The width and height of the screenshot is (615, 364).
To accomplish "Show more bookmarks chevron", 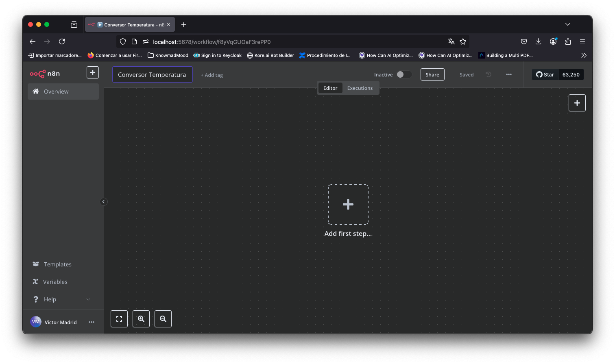I will click(584, 55).
